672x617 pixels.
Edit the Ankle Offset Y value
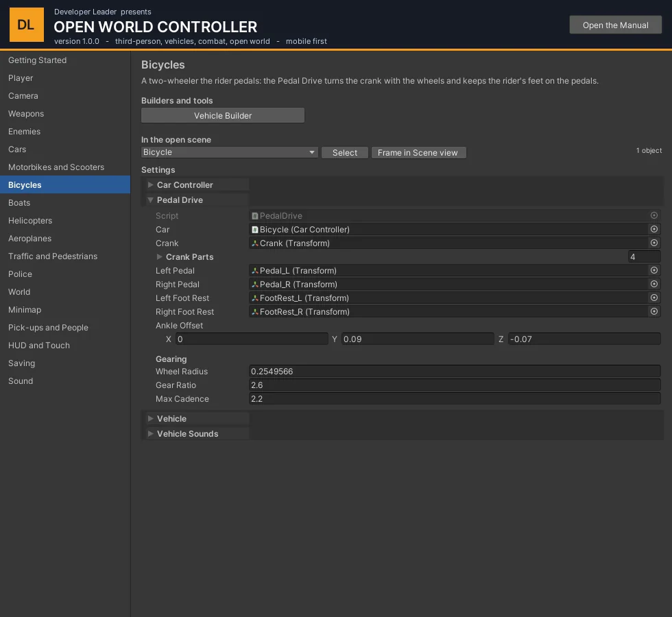[x=418, y=339]
